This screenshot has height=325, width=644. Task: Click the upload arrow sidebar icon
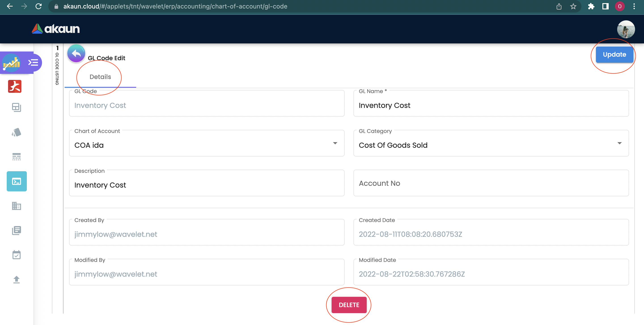click(x=17, y=280)
